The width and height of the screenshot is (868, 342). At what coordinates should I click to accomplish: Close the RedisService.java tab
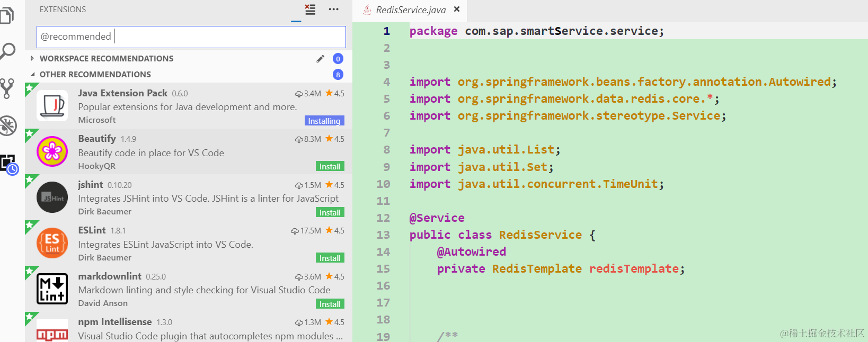pyautogui.click(x=457, y=9)
